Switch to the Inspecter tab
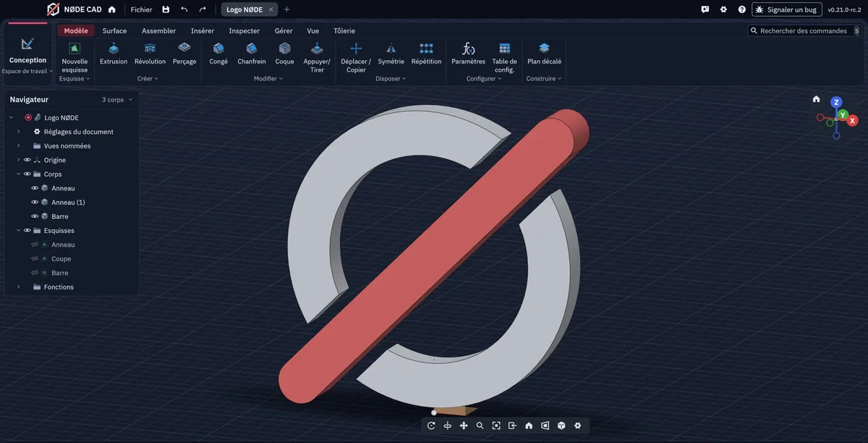The width and height of the screenshot is (868, 443). coord(244,31)
